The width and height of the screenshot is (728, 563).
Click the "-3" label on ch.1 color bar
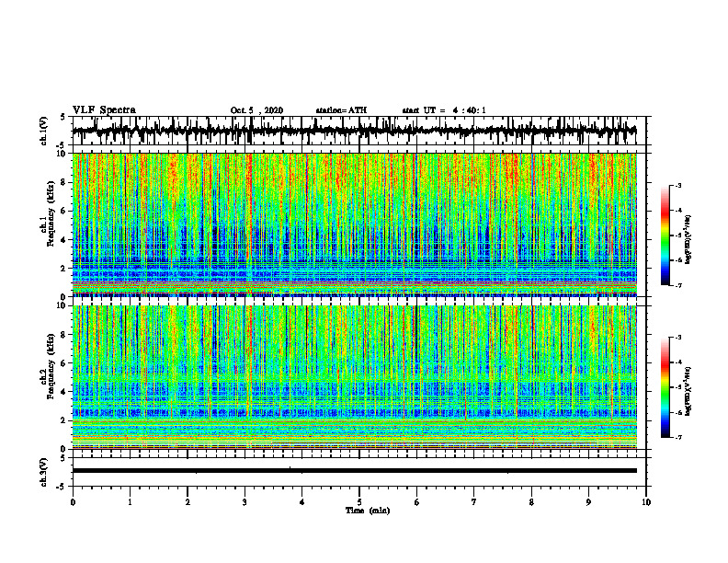click(677, 185)
